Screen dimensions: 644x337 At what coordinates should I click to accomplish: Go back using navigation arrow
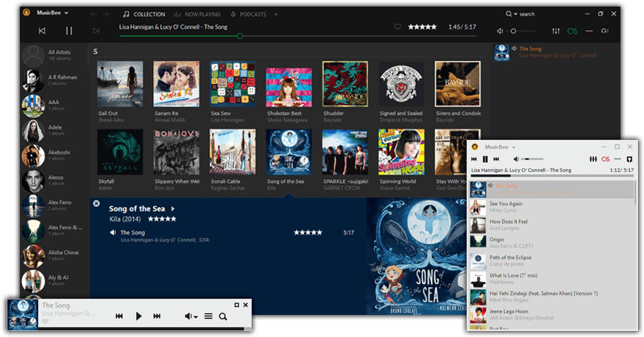(94, 15)
